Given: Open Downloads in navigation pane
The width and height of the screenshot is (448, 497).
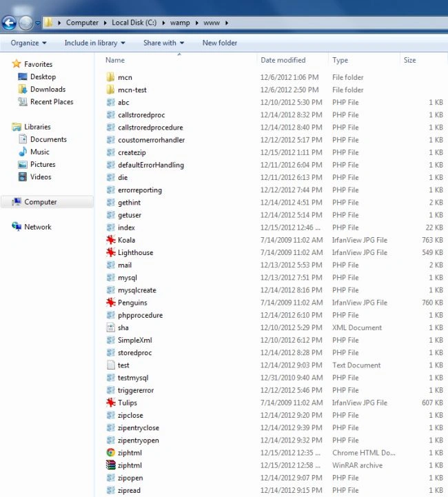Looking at the screenshot, I should click(48, 89).
